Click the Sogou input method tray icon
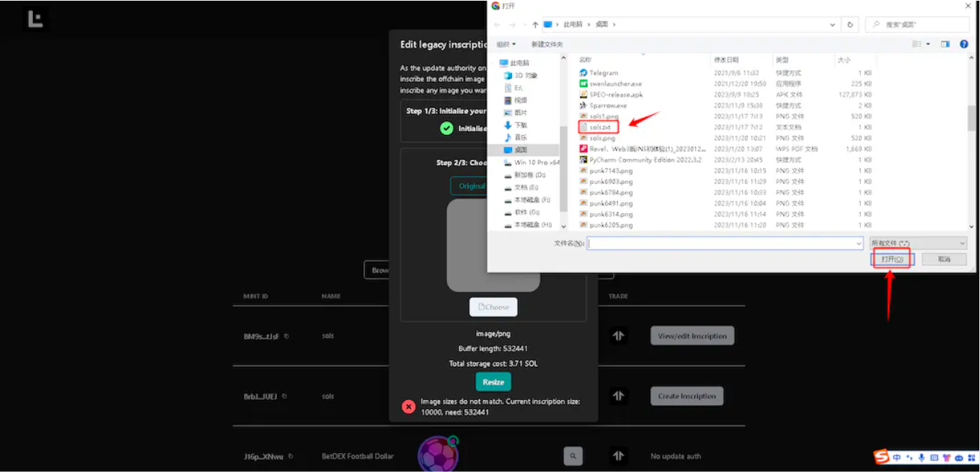The width and height of the screenshot is (980, 472). coord(881,457)
